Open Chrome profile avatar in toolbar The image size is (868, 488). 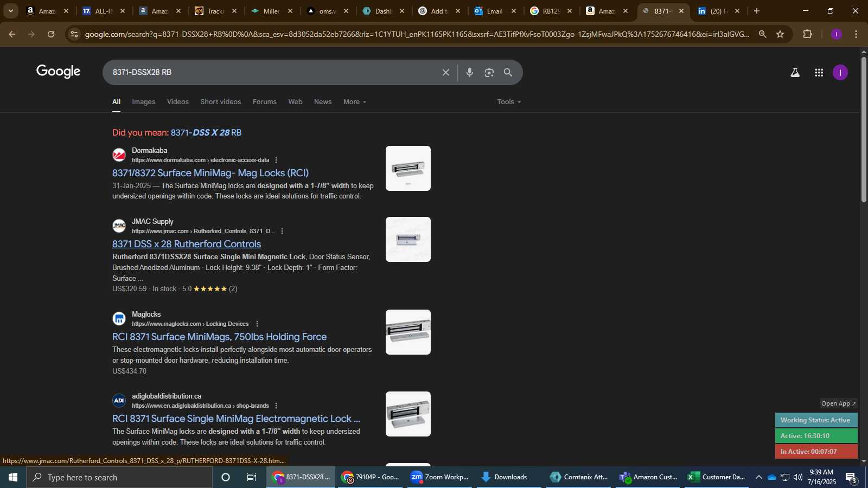[837, 34]
